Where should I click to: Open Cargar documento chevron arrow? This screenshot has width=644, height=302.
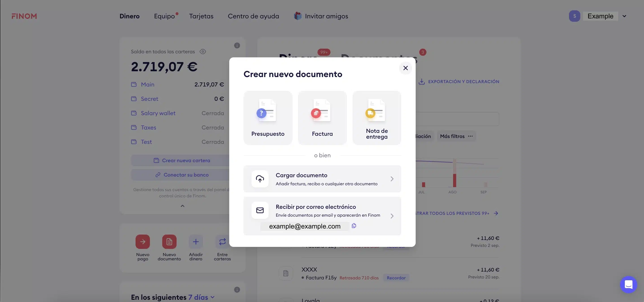point(392,179)
